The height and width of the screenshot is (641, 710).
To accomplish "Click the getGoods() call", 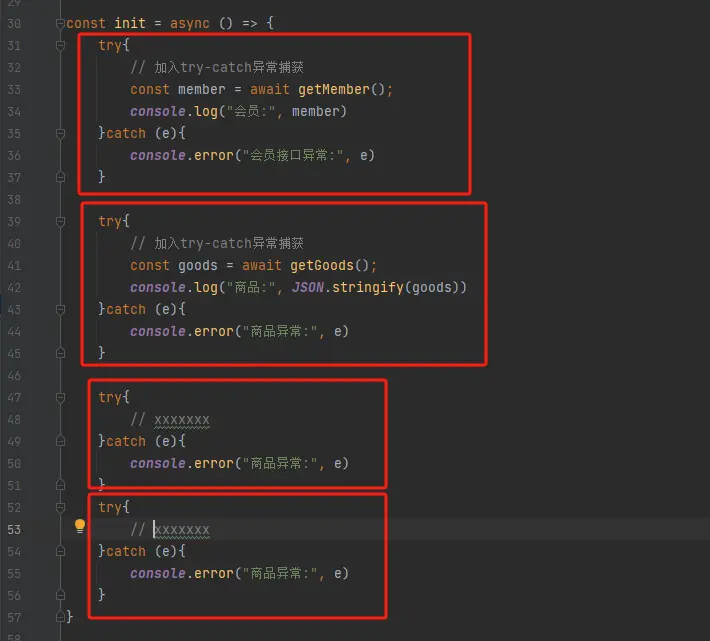I will coord(329,265).
